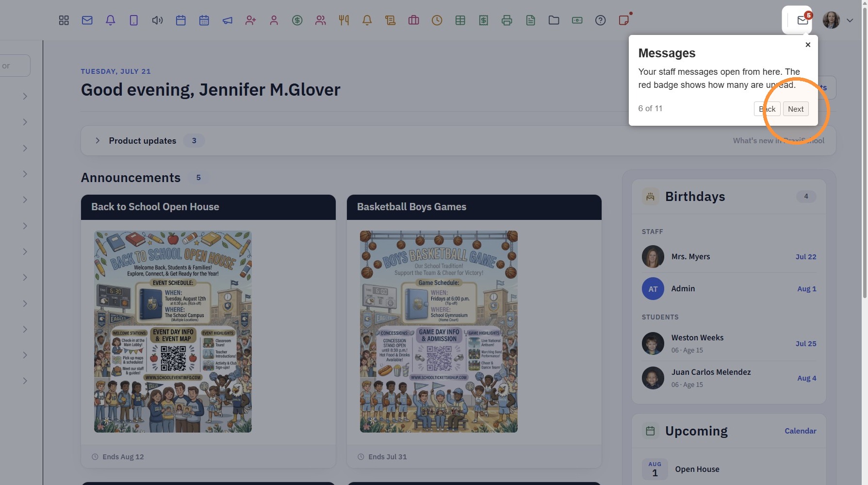Click the green table grid icon

[x=460, y=20]
